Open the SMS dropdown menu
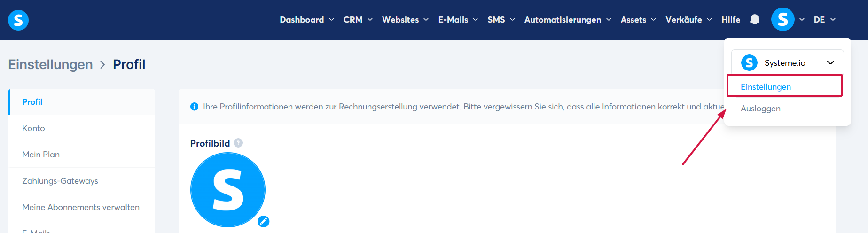The image size is (868, 233). [501, 20]
